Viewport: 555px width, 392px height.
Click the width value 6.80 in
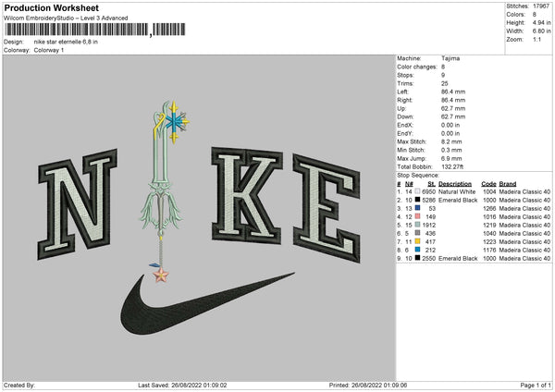coord(541,31)
